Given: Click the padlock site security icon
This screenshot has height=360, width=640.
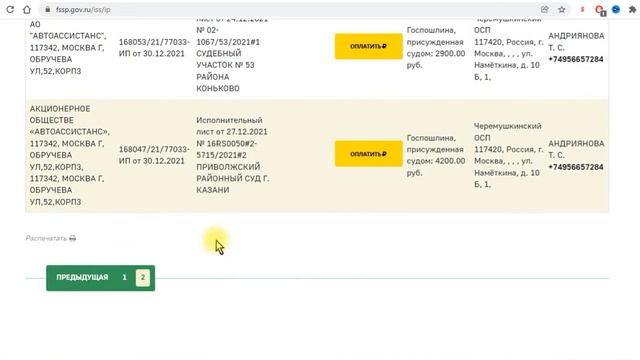Looking at the screenshot, I should 48,9.
